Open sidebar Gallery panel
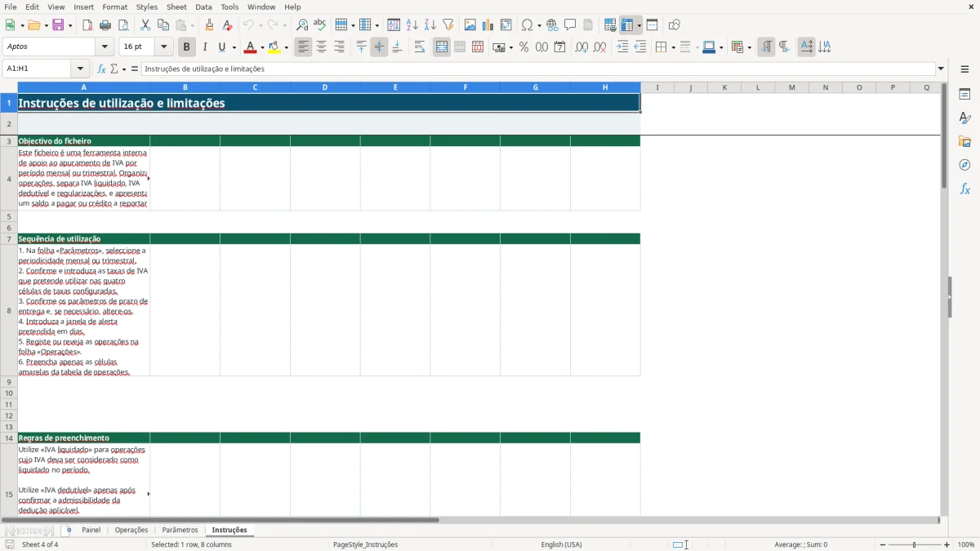Screen dimensions: 980x551 [964, 141]
